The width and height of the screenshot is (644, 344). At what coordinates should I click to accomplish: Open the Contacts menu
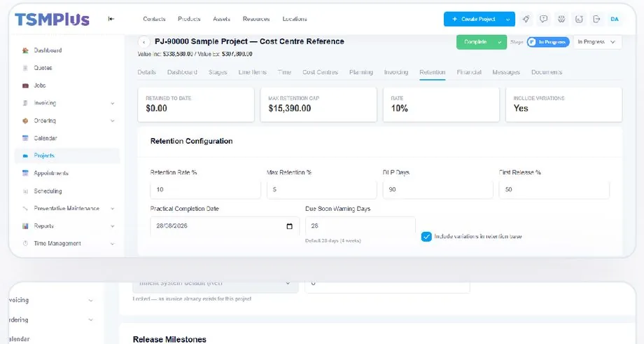pyautogui.click(x=154, y=19)
